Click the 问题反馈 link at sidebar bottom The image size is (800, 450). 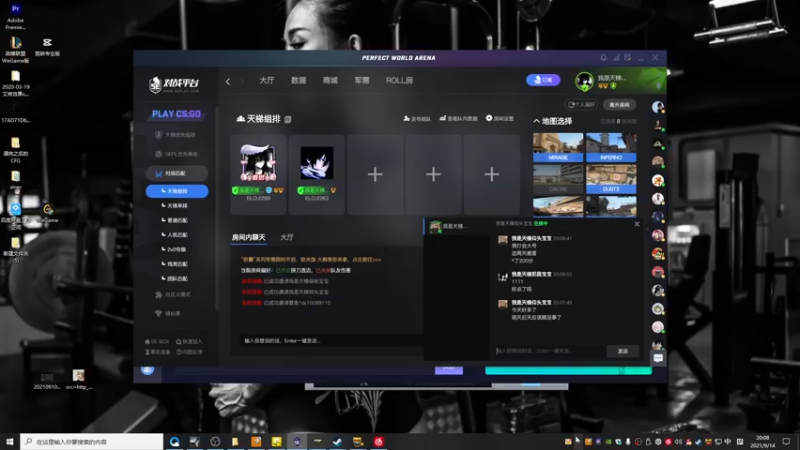189,352
